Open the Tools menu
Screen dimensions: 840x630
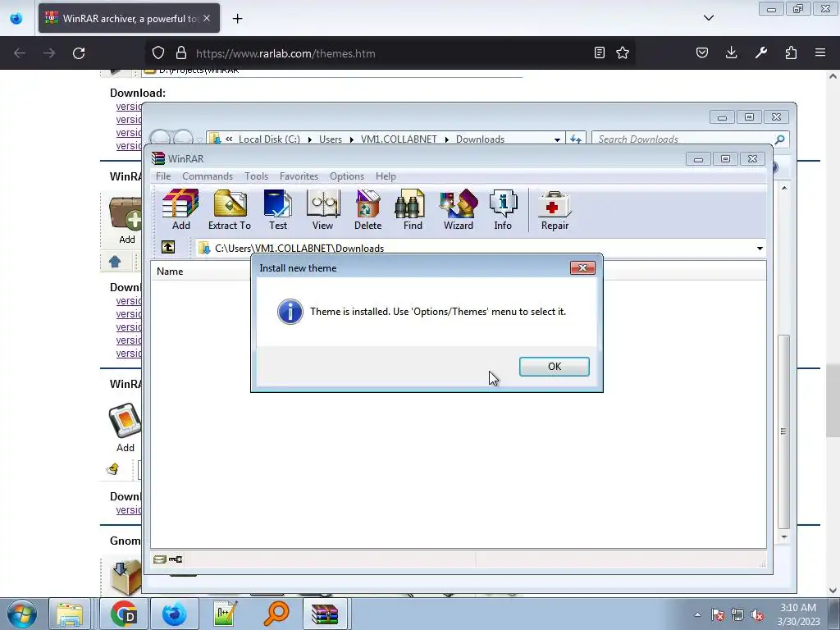tap(256, 176)
